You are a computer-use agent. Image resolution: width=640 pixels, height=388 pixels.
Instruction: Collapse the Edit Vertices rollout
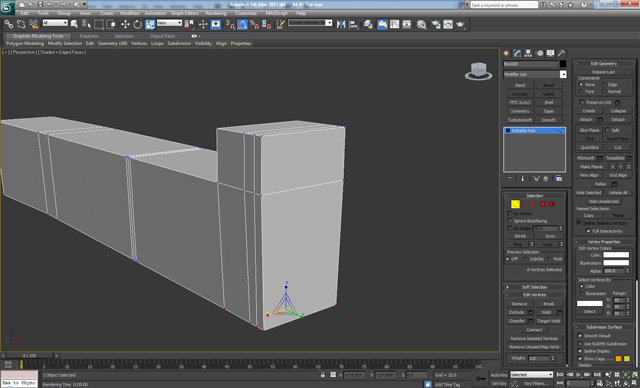point(534,295)
